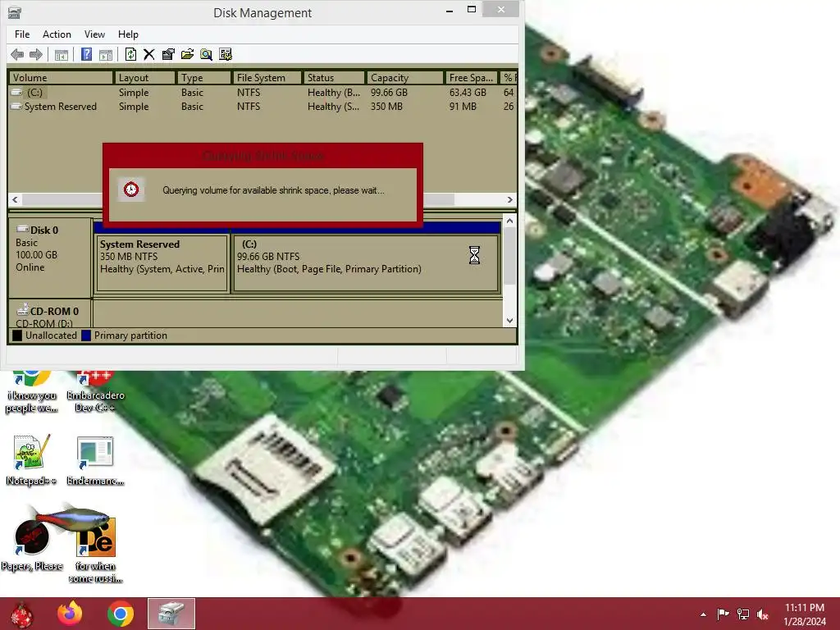Image resolution: width=840 pixels, height=630 pixels.
Task: Select the CD-ROM 0 drive icon
Action: pos(22,309)
